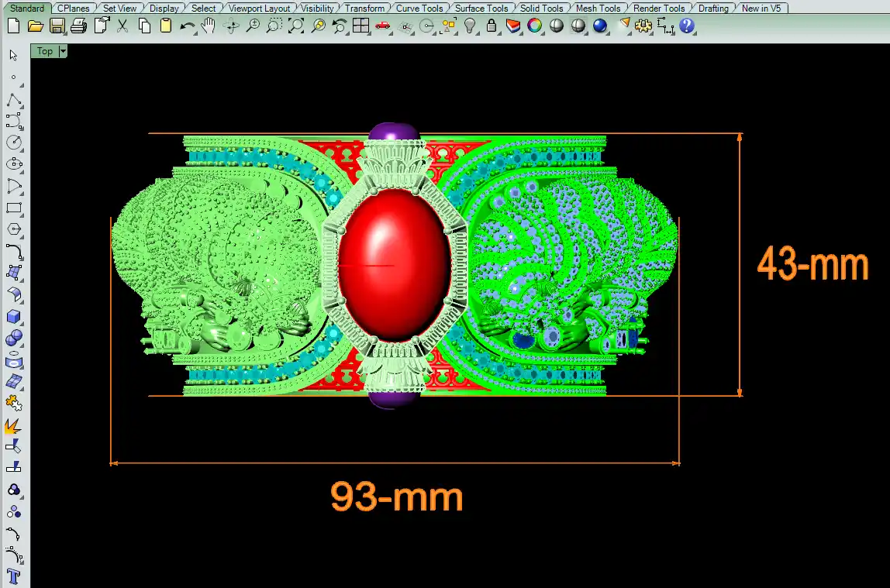Click the Text object tool

13,576
